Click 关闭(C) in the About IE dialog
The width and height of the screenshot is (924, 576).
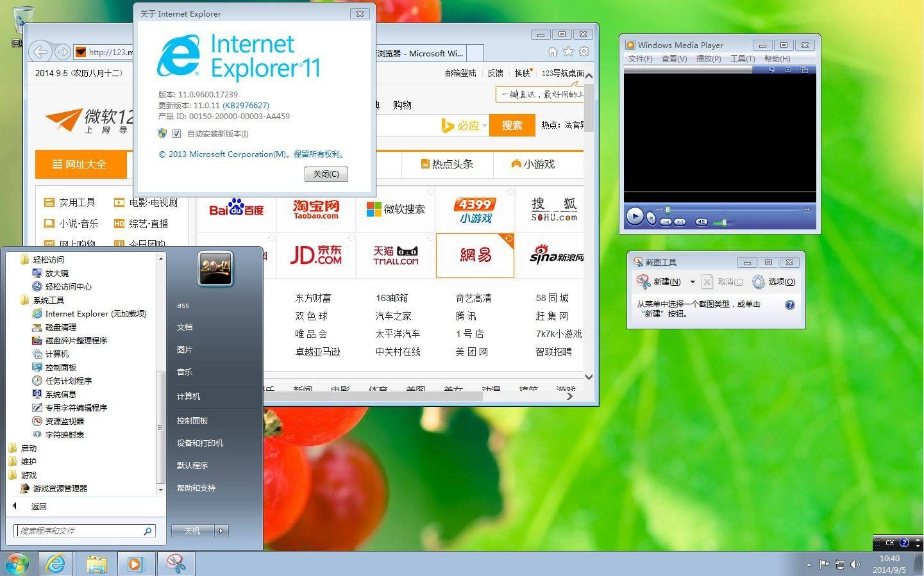pyautogui.click(x=326, y=174)
